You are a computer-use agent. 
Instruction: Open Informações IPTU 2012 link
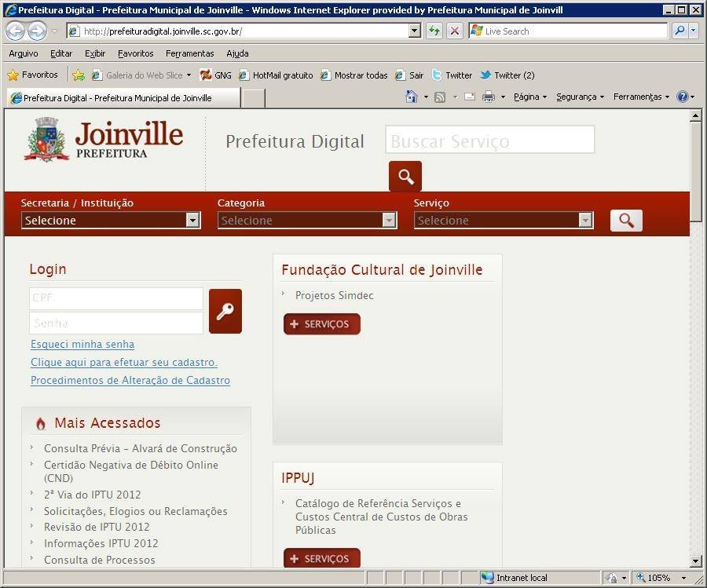pyautogui.click(x=101, y=543)
